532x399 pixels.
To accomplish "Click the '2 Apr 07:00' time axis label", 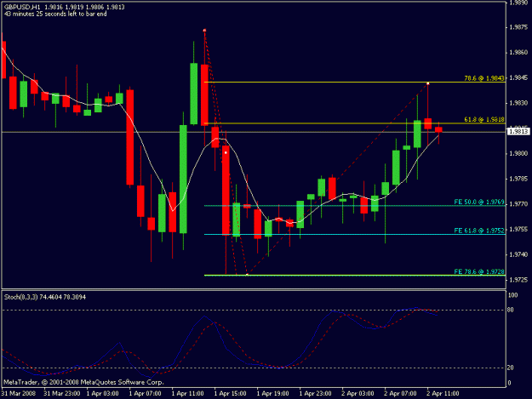I will pyautogui.click(x=400, y=394).
